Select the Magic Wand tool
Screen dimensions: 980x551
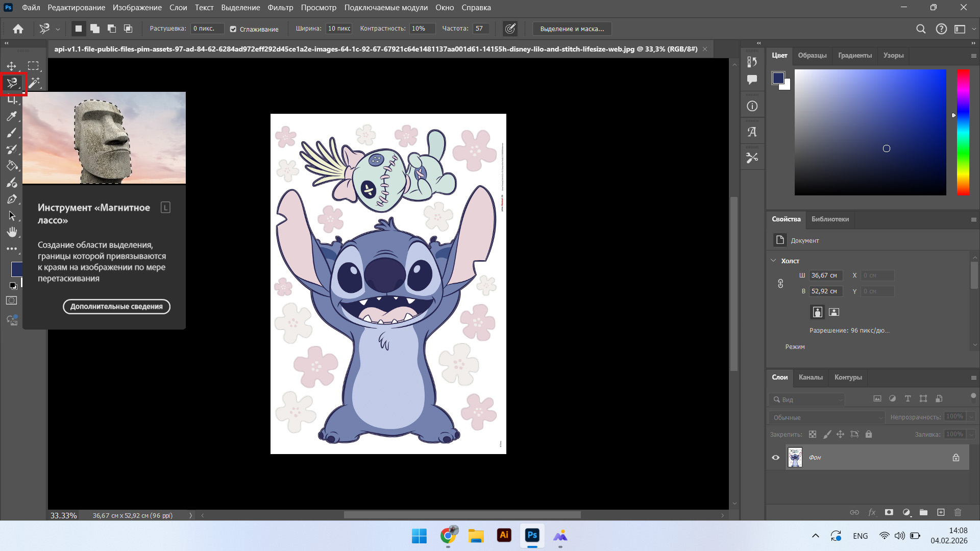(34, 83)
